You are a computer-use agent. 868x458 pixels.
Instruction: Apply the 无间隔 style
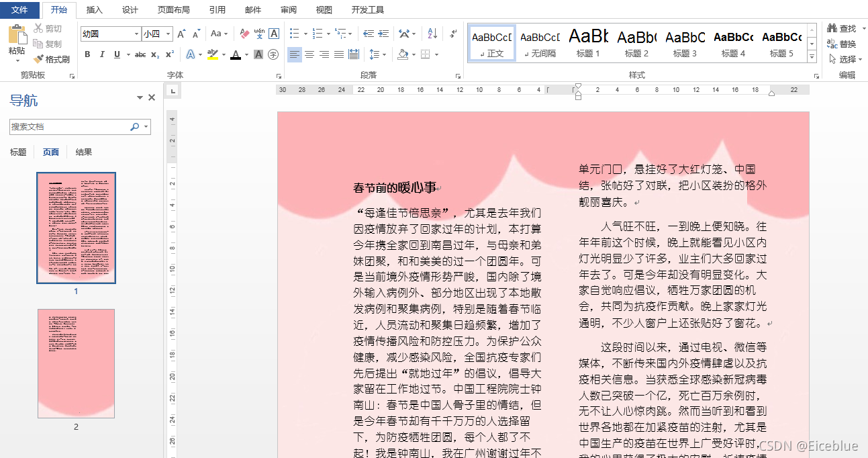click(x=540, y=44)
